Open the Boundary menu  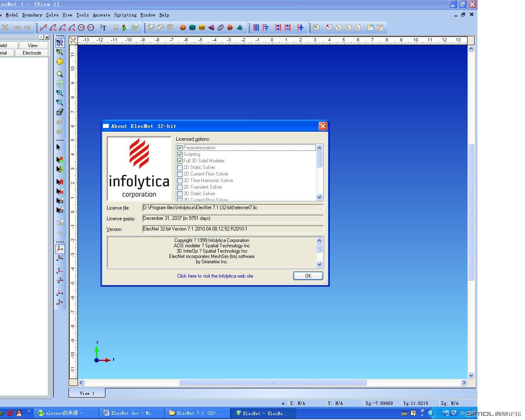(32, 15)
